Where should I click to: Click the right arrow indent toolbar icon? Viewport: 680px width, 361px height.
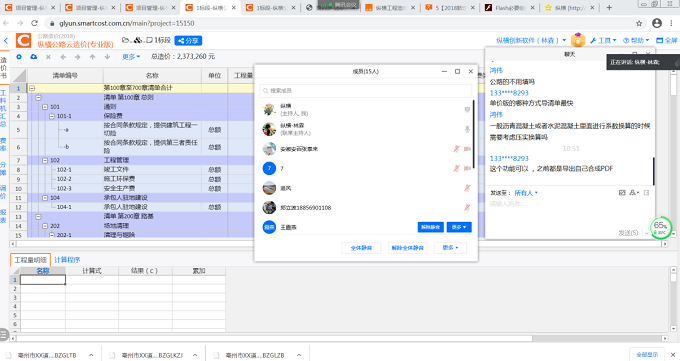78,57
